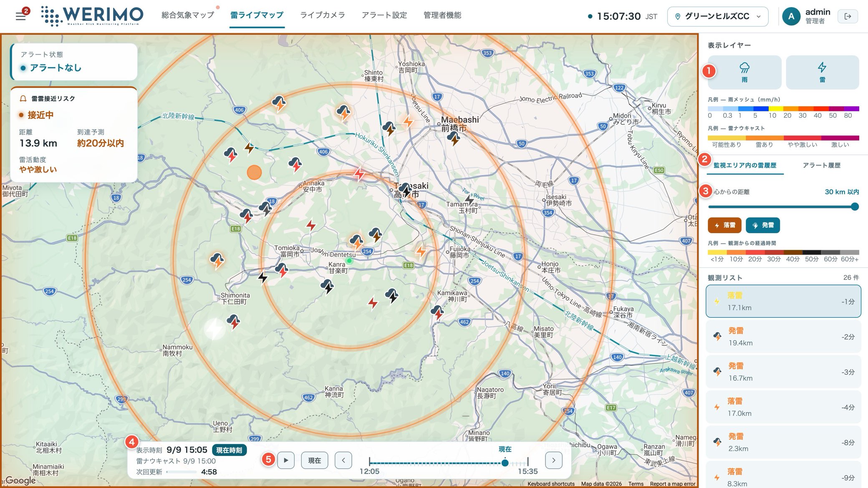This screenshot has height=488, width=868.
Task: Click the admin avatar circle
Action: [x=791, y=17]
